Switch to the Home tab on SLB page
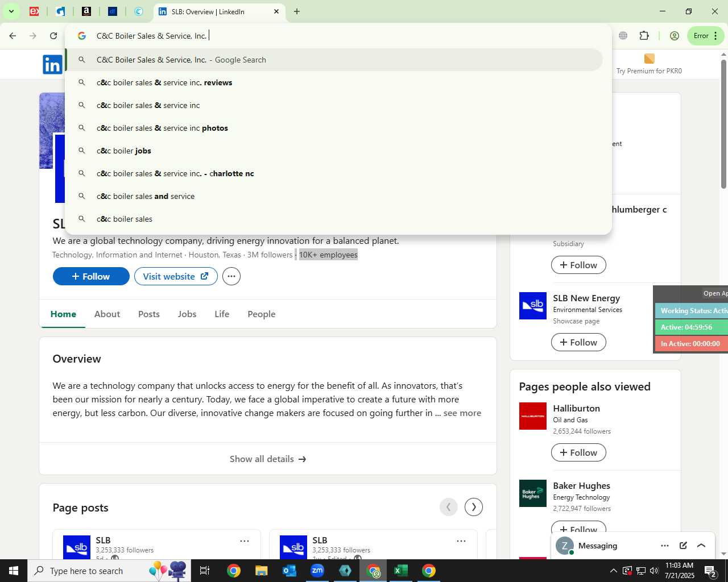 63,314
